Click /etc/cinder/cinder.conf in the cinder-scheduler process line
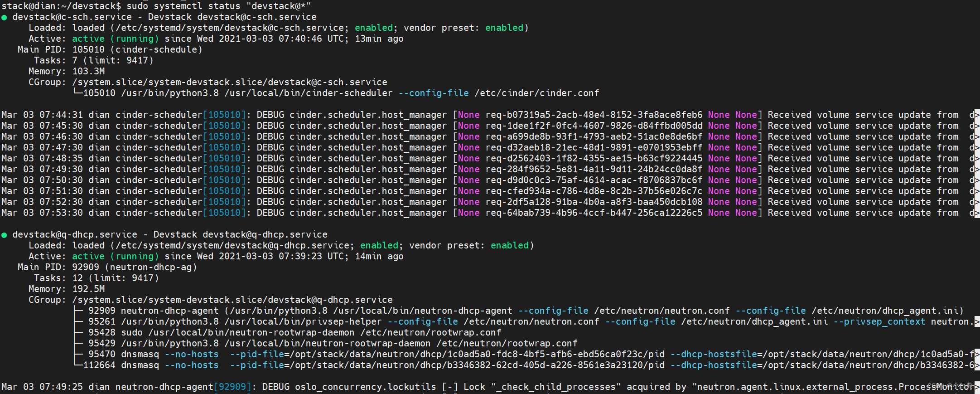980x394 pixels. point(537,93)
